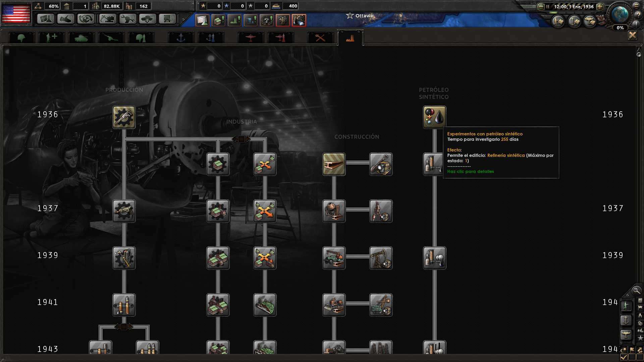
Task: Open the production view icon
Action: point(234,20)
